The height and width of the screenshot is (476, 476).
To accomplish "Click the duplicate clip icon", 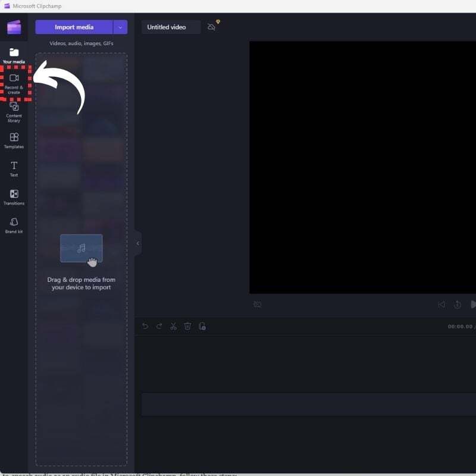I will [202, 326].
